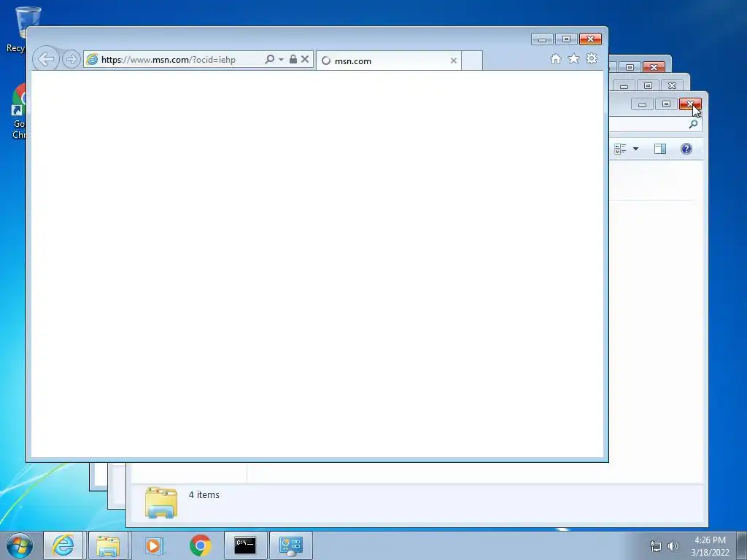
Task: Maximize the Internet Explorer window
Action: click(566, 39)
